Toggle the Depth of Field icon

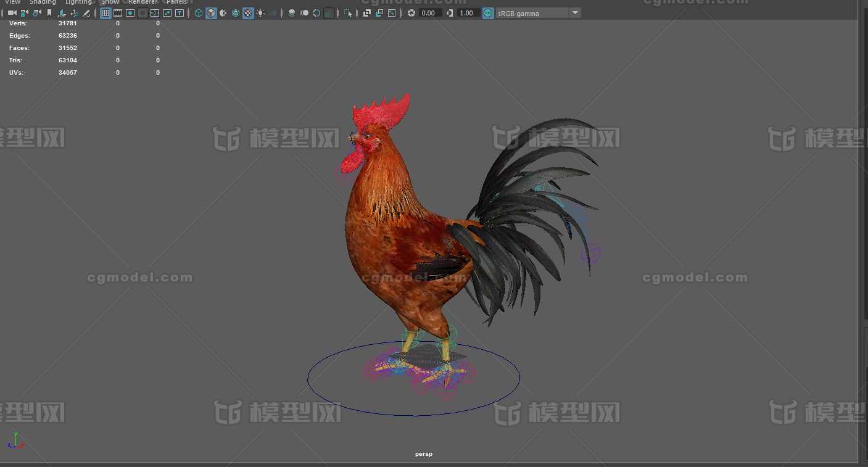click(x=329, y=13)
